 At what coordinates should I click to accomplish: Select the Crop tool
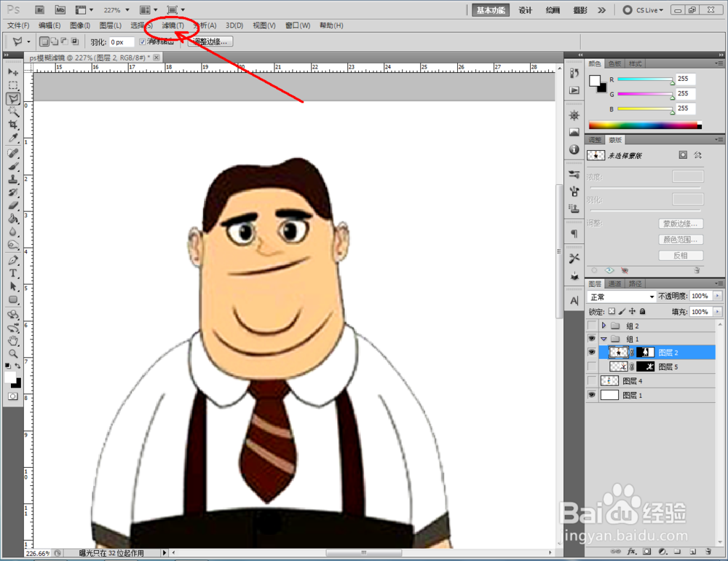tap(13, 125)
